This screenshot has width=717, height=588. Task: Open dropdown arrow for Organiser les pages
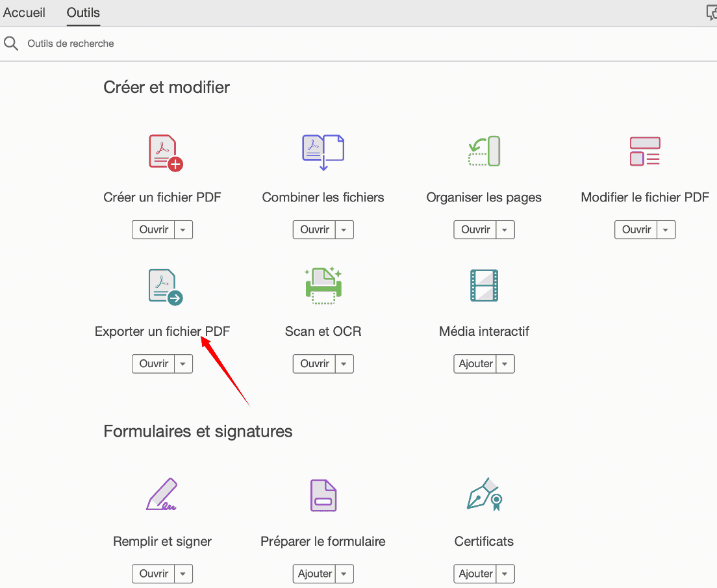[x=505, y=230]
